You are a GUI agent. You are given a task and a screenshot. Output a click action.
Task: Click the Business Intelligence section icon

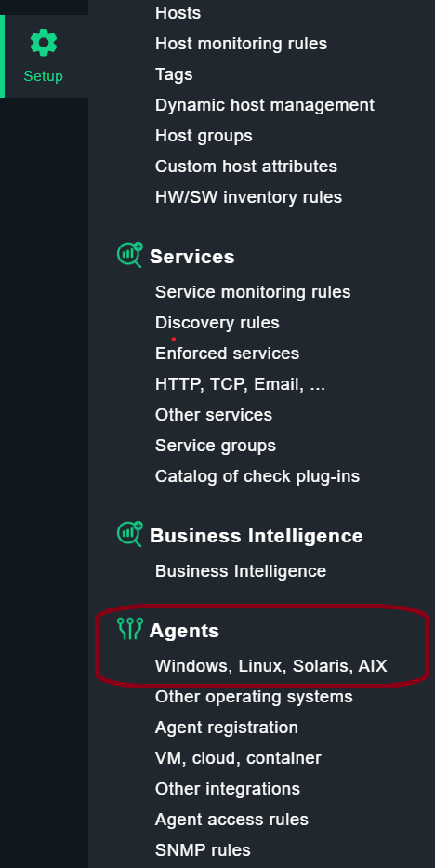[x=130, y=534]
